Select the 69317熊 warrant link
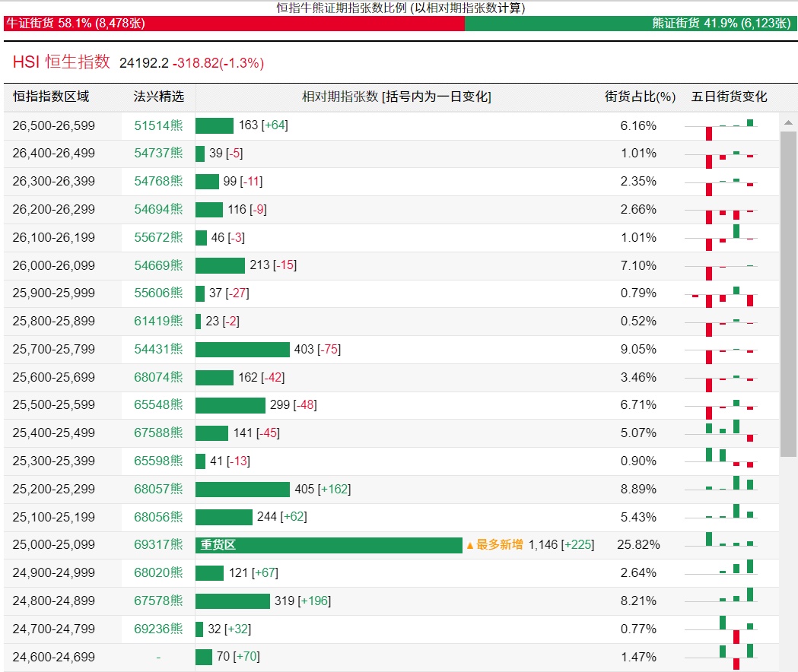Image resolution: width=798 pixels, height=672 pixels. pyautogui.click(x=158, y=545)
